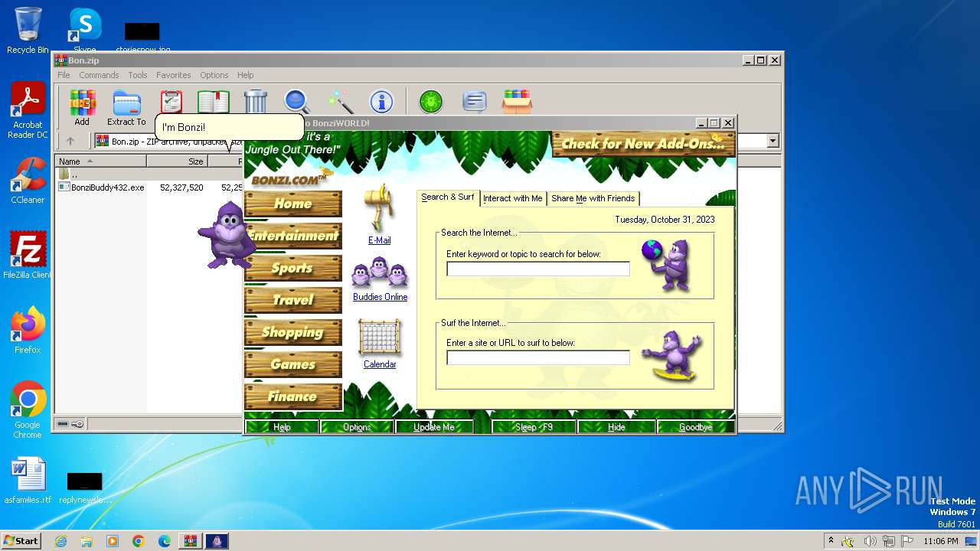Click the Shopping wooden sign button
The image size is (980, 551).
coord(293,332)
